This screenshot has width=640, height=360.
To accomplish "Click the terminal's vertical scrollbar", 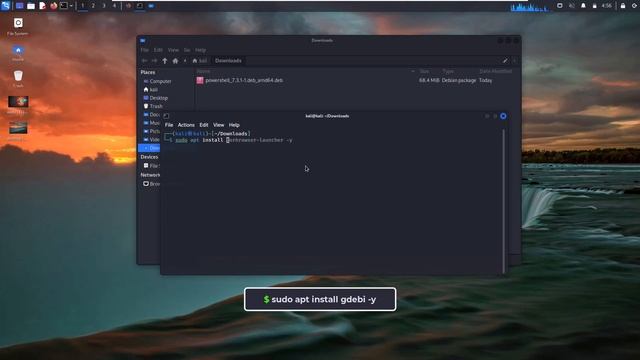I will coord(504,201).
